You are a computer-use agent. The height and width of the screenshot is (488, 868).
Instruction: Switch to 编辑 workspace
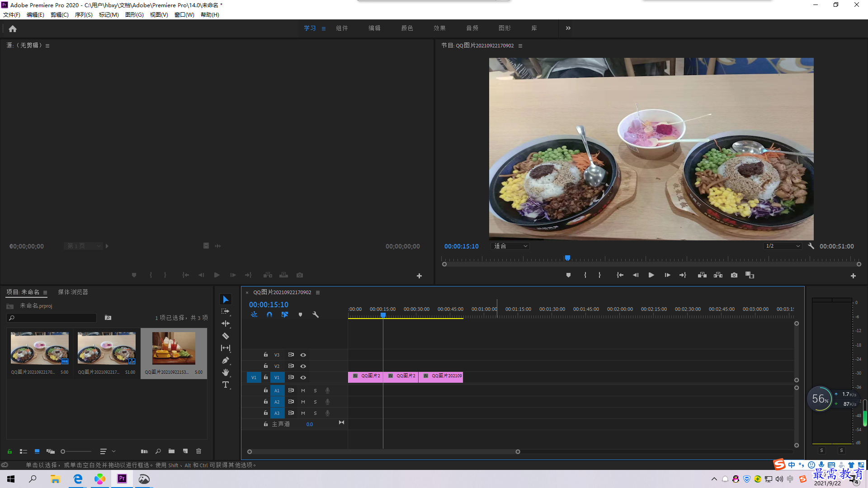374,28
